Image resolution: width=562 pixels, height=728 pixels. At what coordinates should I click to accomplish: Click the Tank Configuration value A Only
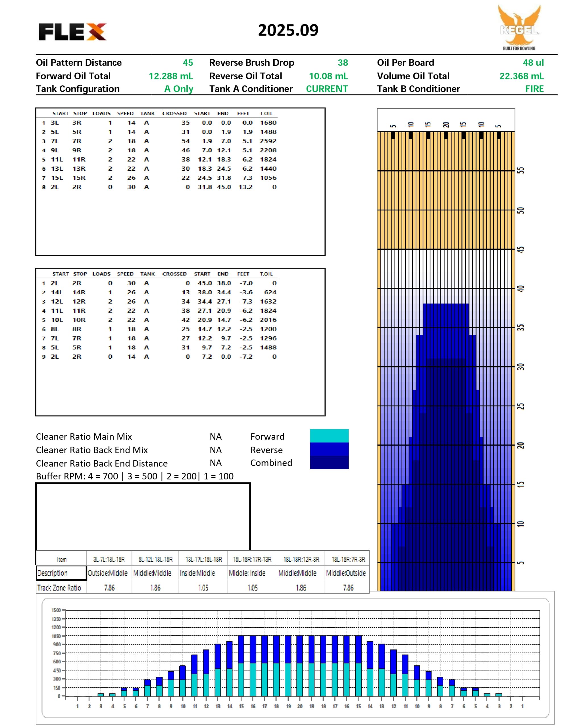pos(178,89)
